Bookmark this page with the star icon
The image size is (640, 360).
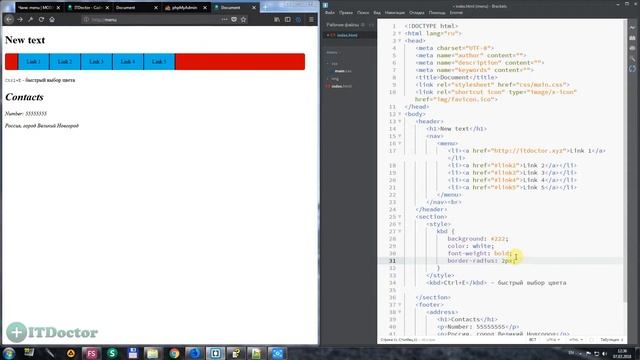tap(244, 19)
